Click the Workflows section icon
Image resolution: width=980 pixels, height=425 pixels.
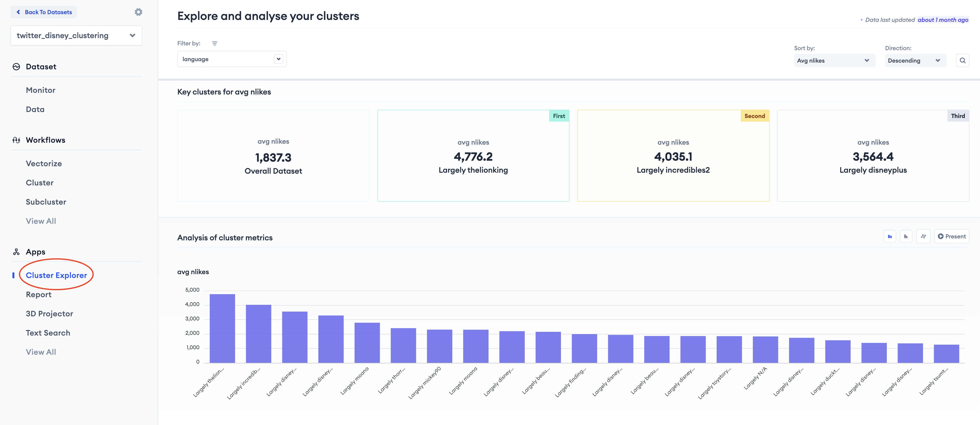(16, 140)
